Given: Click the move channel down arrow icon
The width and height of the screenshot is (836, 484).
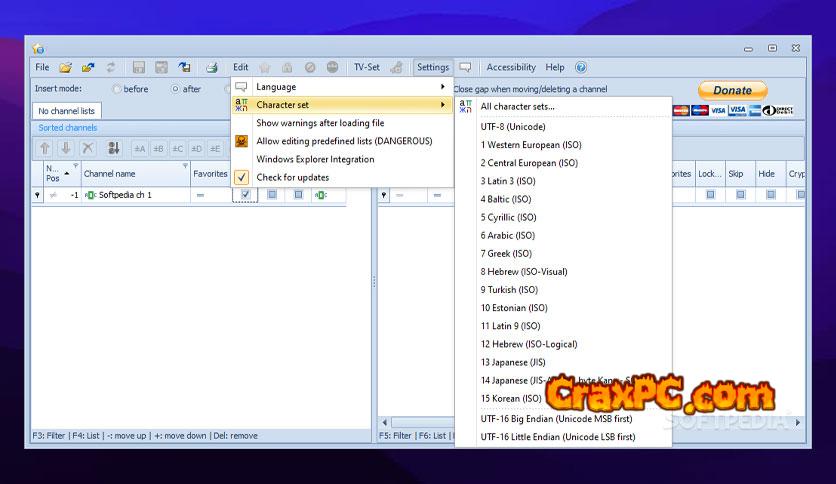Looking at the screenshot, I should click(66, 148).
